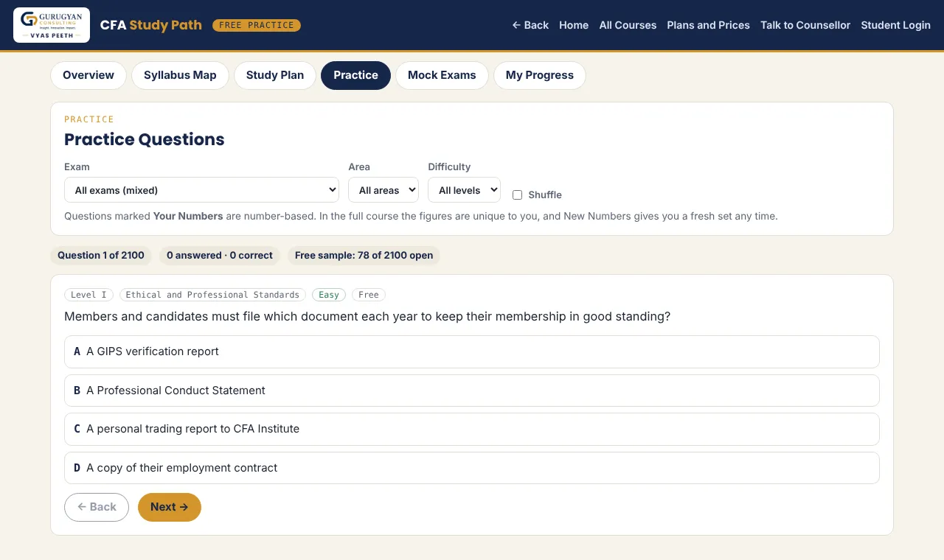View the My Progress tab
Image resolution: width=944 pixels, height=560 pixels.
click(540, 75)
